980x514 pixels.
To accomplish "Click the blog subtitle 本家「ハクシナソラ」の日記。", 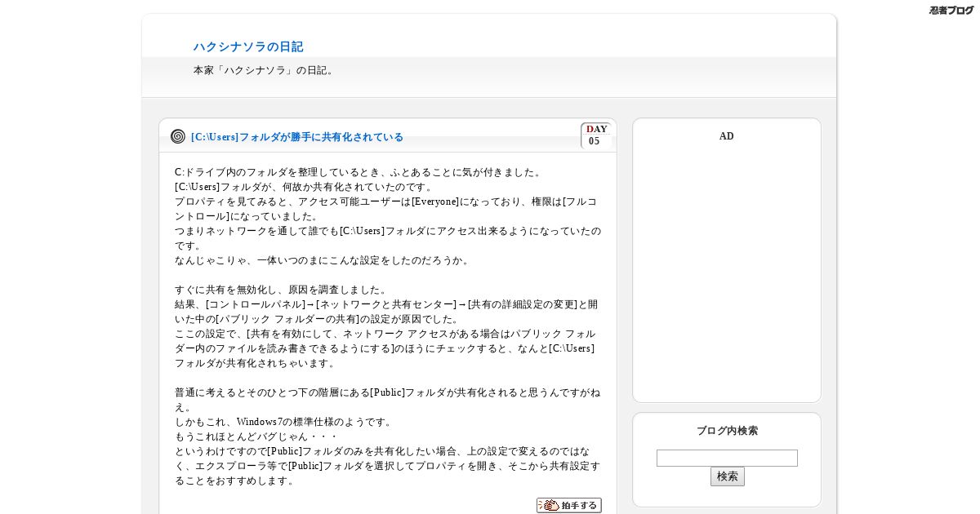I will (x=265, y=70).
